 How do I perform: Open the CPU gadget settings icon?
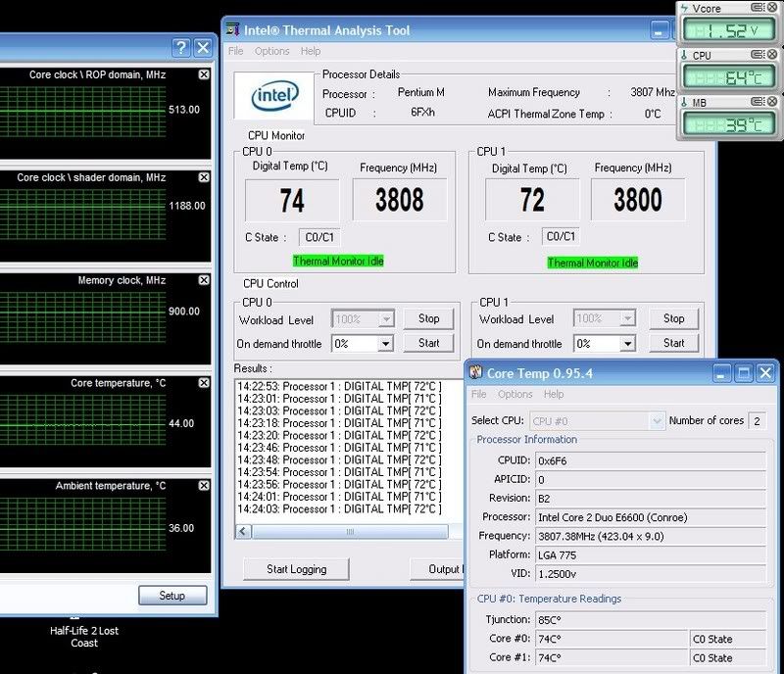point(758,54)
